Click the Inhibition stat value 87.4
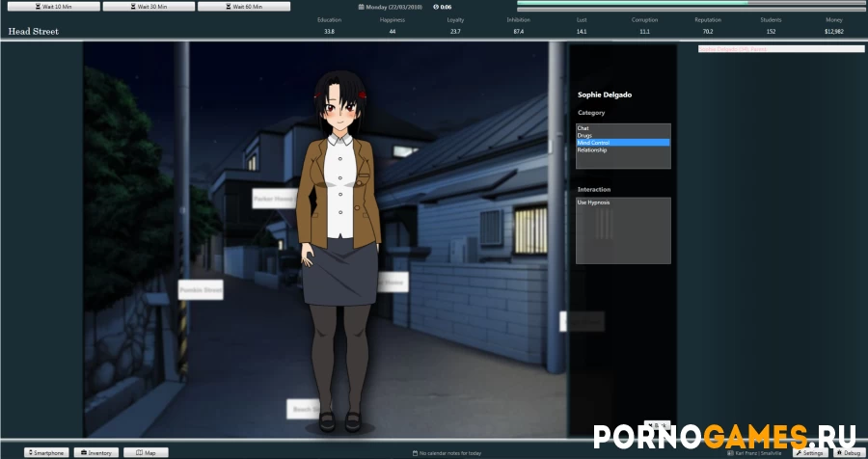 [x=518, y=32]
